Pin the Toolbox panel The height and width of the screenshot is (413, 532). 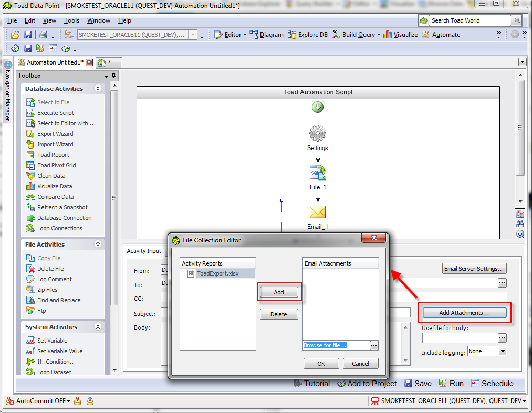pyautogui.click(x=113, y=76)
